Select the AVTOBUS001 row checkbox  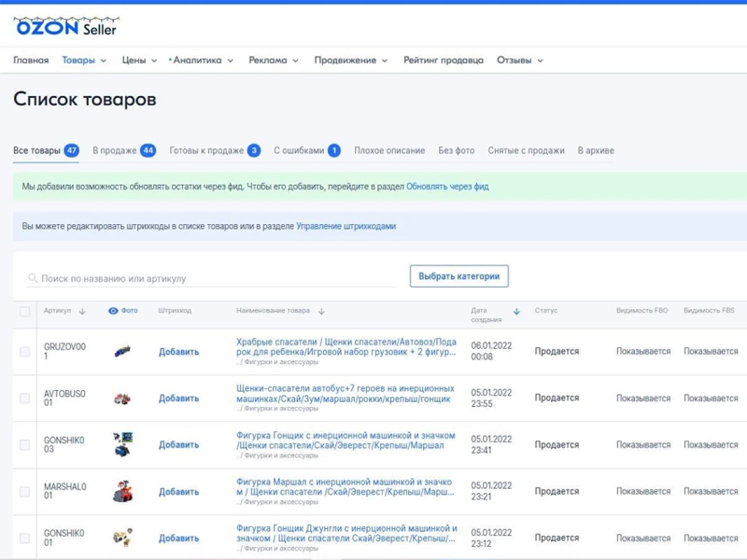pos(25,399)
